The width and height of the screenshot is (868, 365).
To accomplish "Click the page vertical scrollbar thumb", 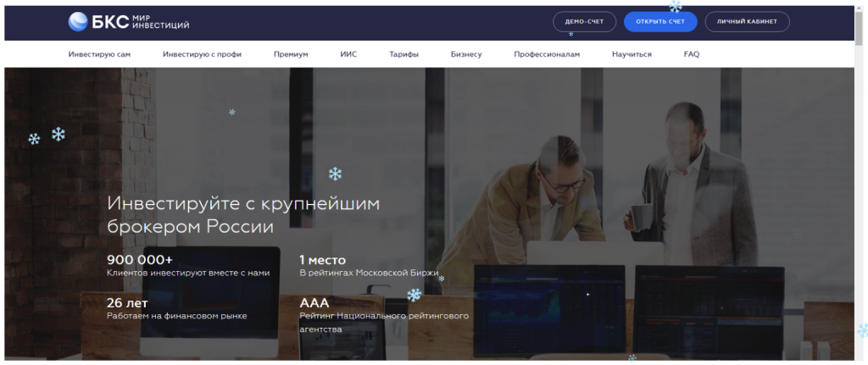I will click(859, 29).
